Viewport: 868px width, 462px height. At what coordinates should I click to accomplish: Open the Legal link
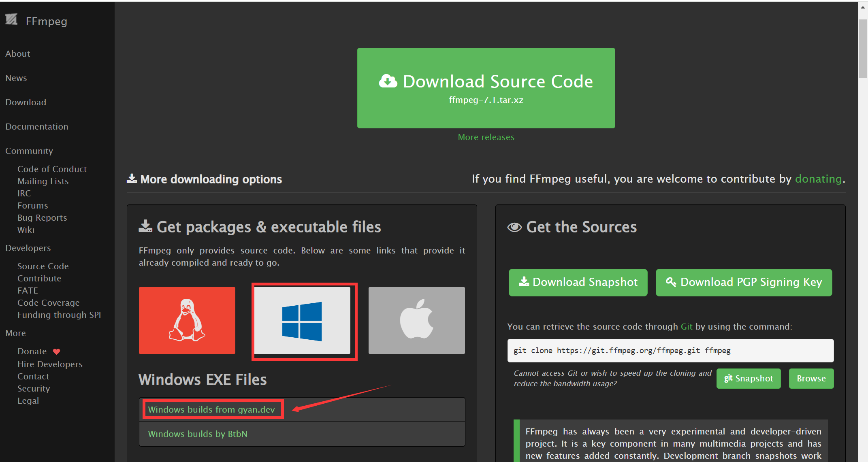(x=28, y=401)
